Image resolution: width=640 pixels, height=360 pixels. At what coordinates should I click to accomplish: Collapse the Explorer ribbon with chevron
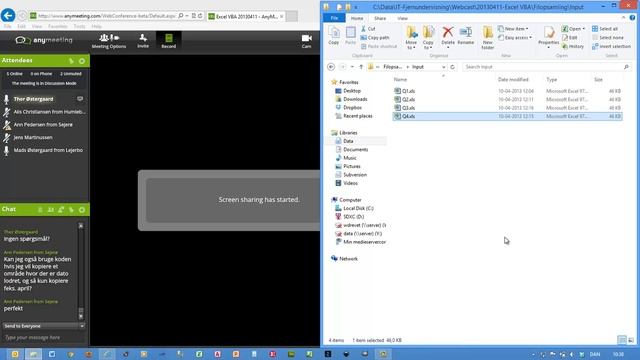tap(623, 18)
